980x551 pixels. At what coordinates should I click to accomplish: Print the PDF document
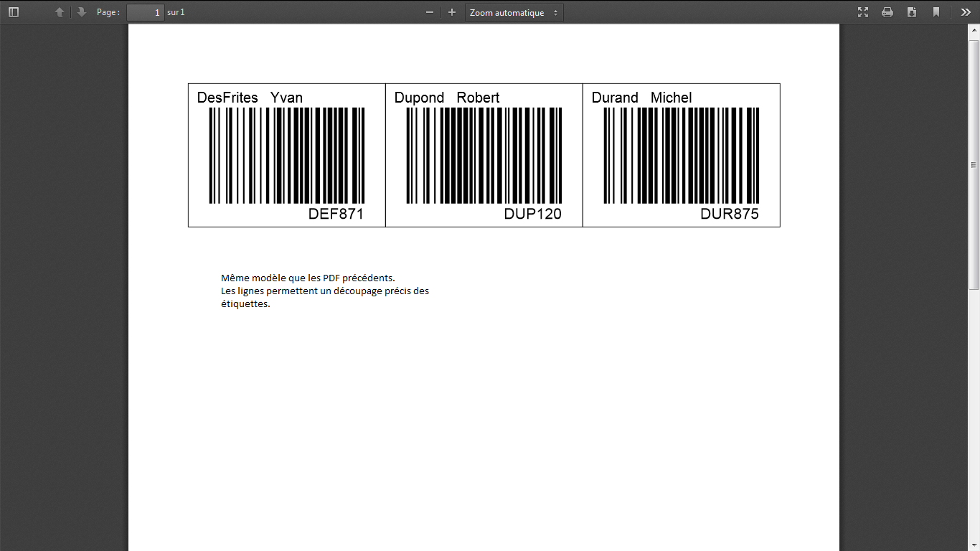point(887,12)
